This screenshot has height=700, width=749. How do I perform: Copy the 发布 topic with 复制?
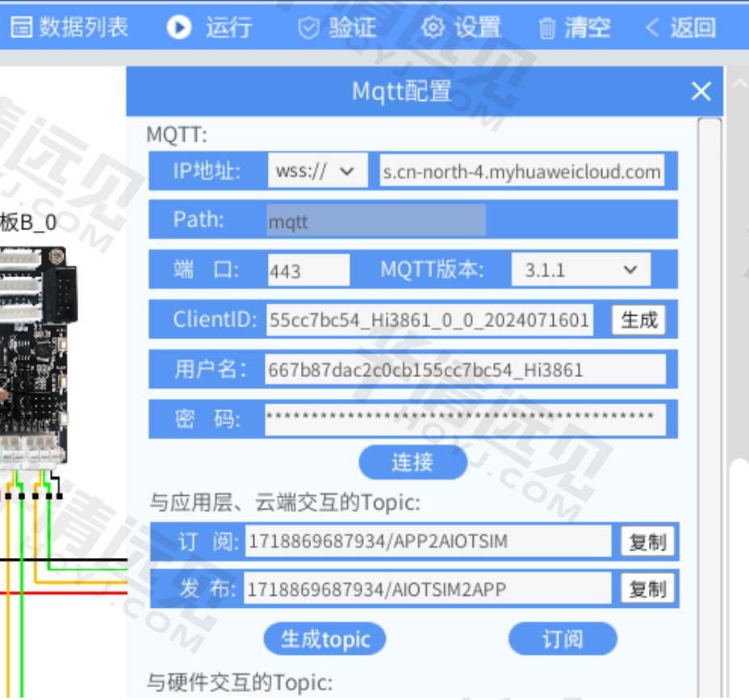(x=647, y=589)
